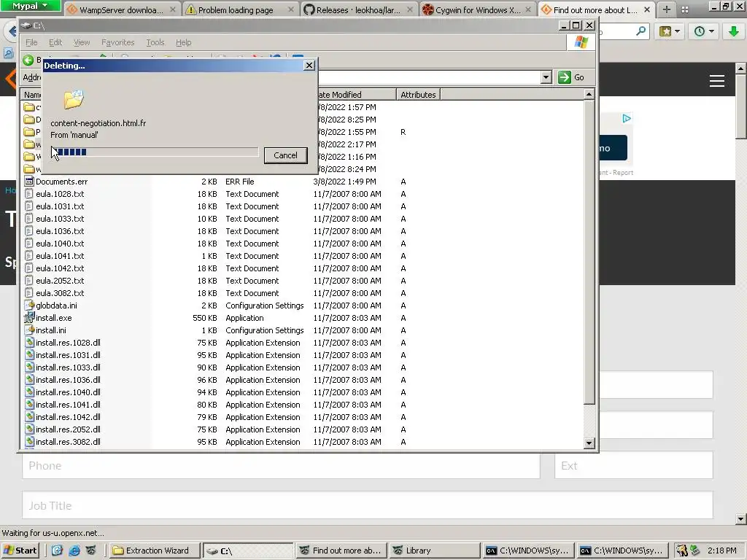Select the install.exe application icon
The image size is (747, 560).
[29, 318]
